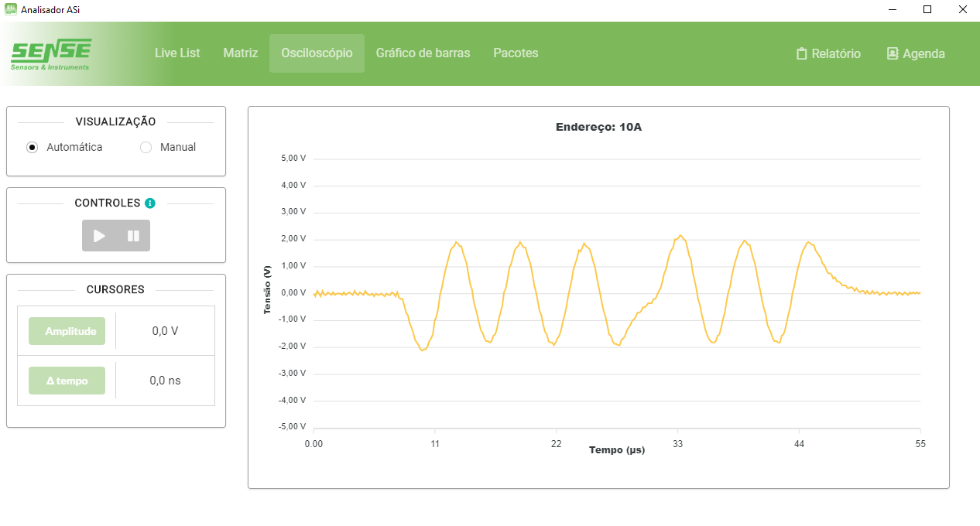Click the Analisador ASi title bar icon
Image resolution: width=980 pixels, height=526 pixels.
click(x=10, y=10)
